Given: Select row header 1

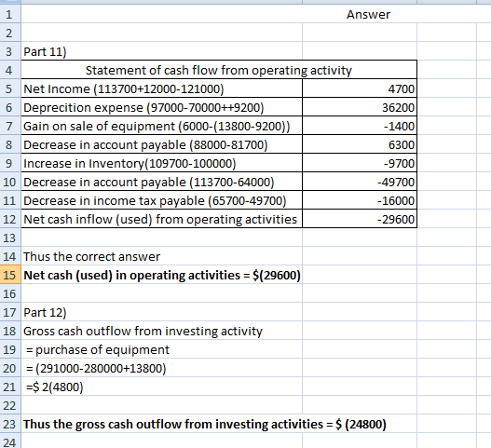Looking at the screenshot, I should 10,14.
